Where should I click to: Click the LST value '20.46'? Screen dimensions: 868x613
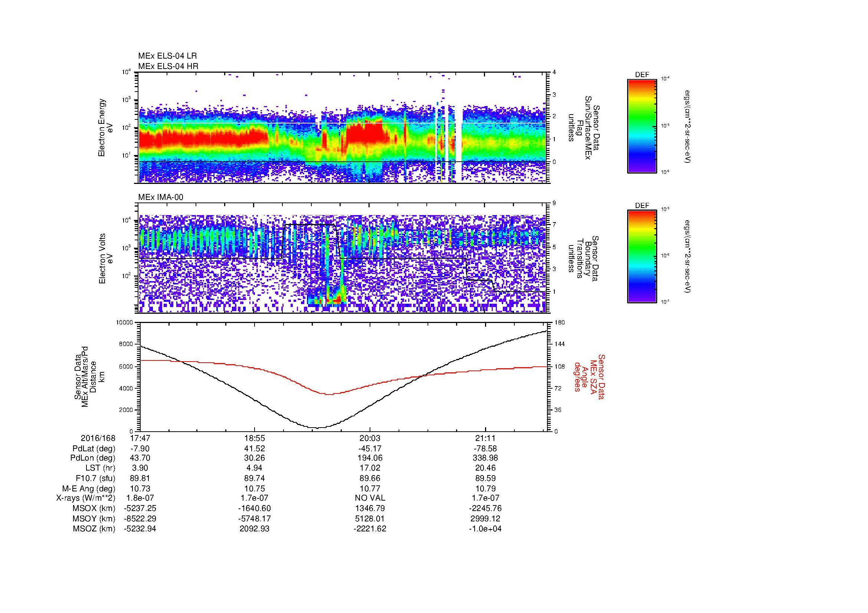pyautogui.click(x=485, y=468)
